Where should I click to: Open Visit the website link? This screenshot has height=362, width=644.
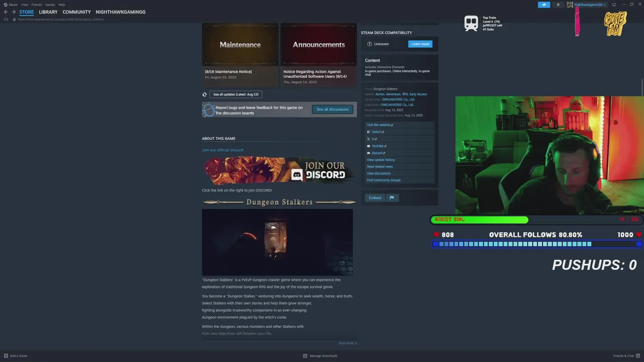tap(379, 125)
